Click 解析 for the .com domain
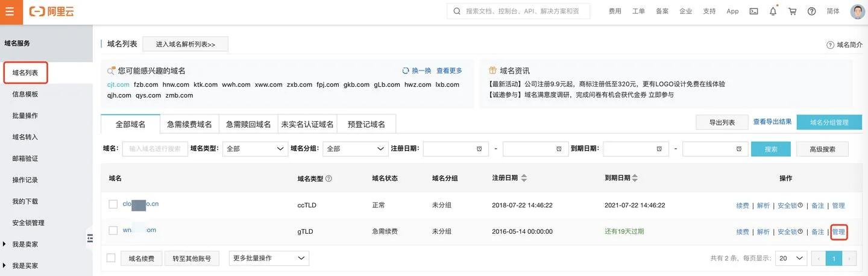868x276 pixels. [x=763, y=232]
